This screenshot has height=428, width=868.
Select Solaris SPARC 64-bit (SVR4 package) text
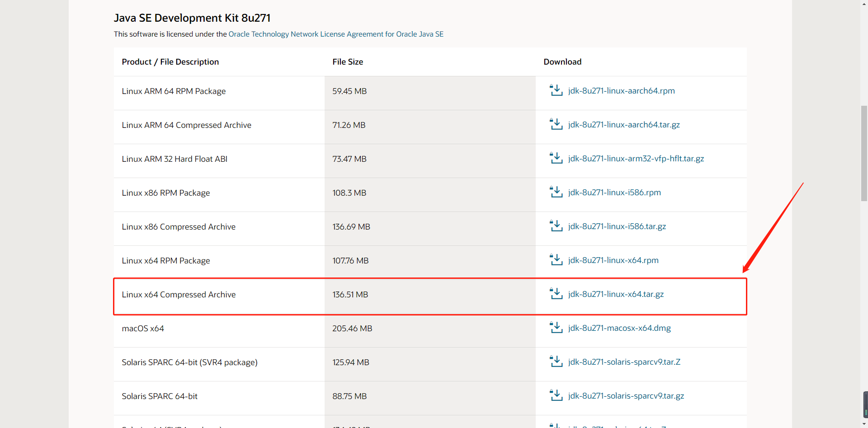click(189, 362)
